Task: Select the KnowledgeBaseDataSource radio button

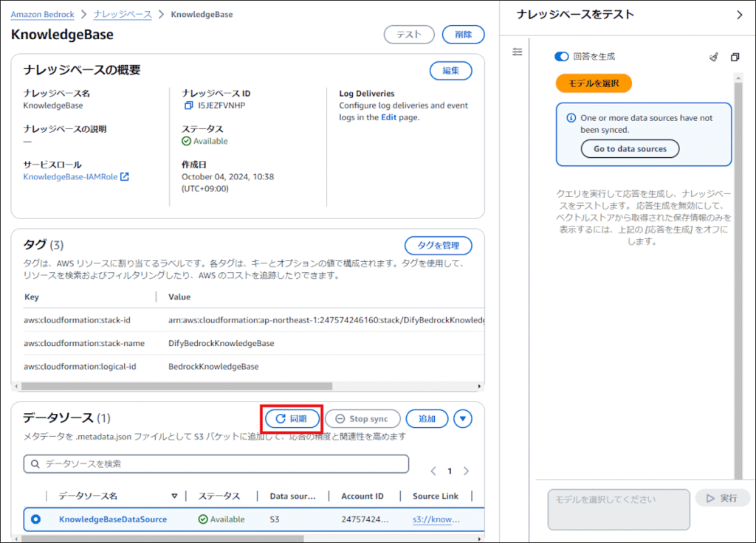Action: pos(36,519)
